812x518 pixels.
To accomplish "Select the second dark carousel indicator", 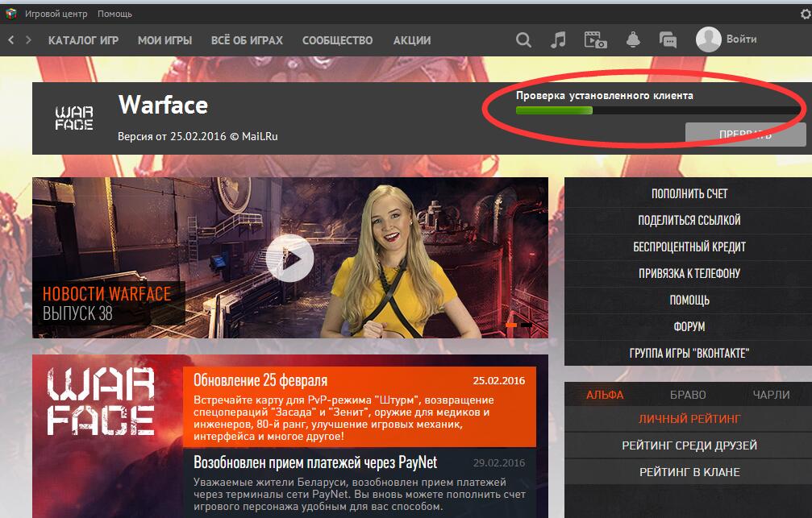I will tap(526, 325).
